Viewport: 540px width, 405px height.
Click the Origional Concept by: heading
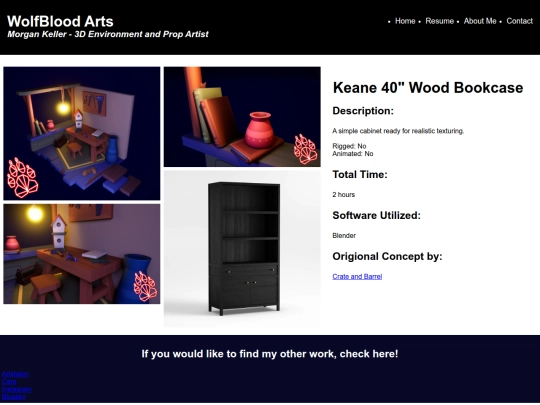point(387,257)
